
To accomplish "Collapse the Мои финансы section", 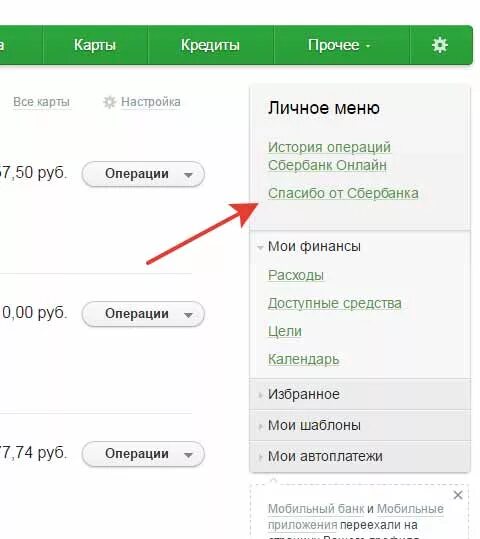I will coord(314,246).
